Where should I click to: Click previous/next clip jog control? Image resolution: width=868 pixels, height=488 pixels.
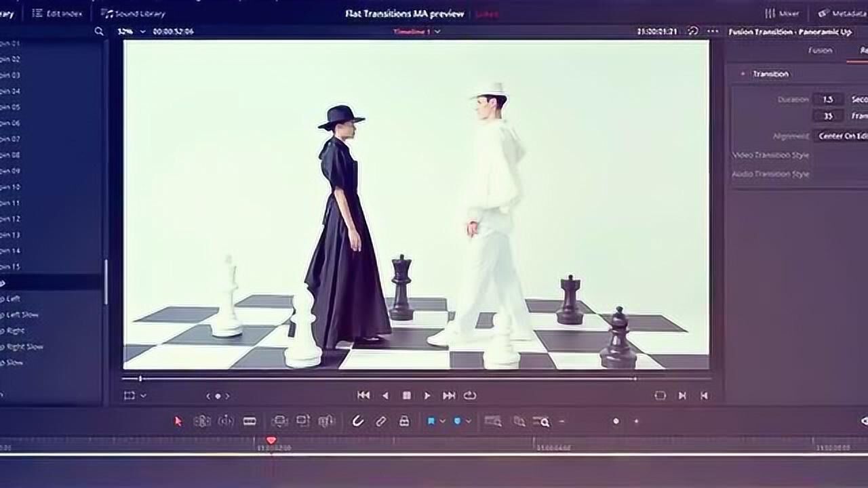click(x=218, y=396)
